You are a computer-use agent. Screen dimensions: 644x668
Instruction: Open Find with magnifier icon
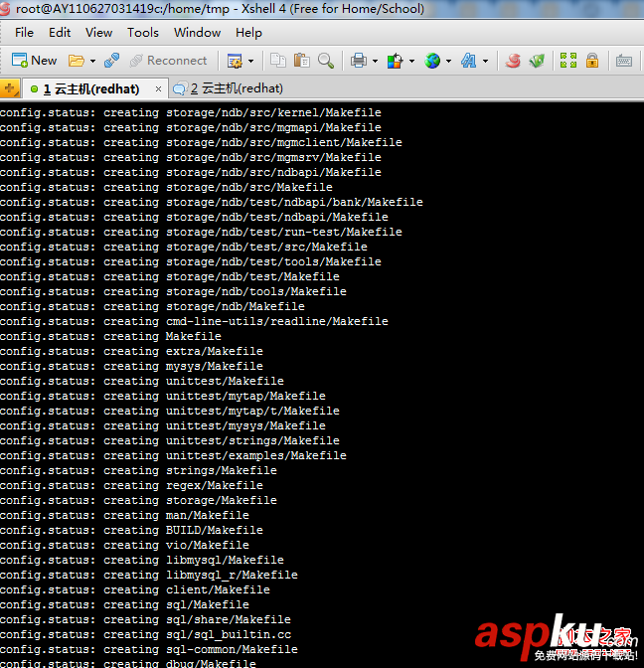click(x=326, y=61)
